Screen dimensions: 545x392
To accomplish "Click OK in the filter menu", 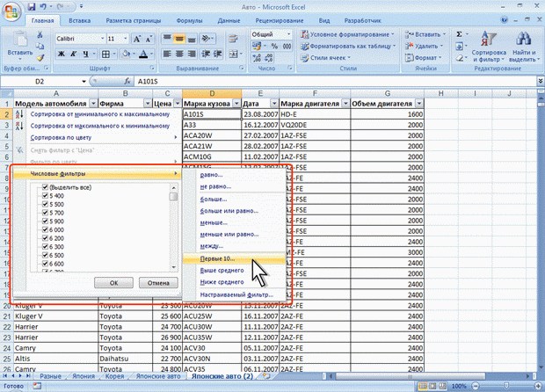I will click(x=113, y=283).
